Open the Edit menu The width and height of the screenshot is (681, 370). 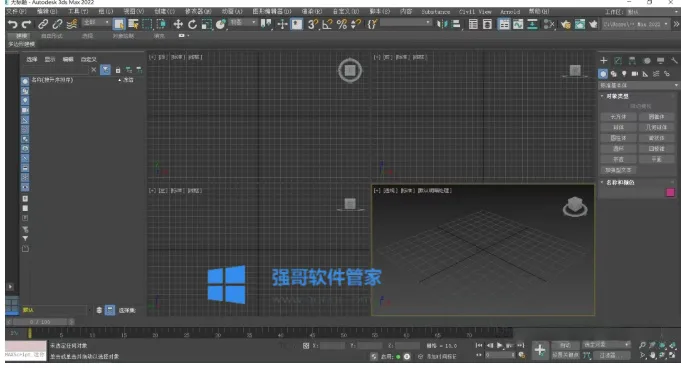(x=46, y=12)
